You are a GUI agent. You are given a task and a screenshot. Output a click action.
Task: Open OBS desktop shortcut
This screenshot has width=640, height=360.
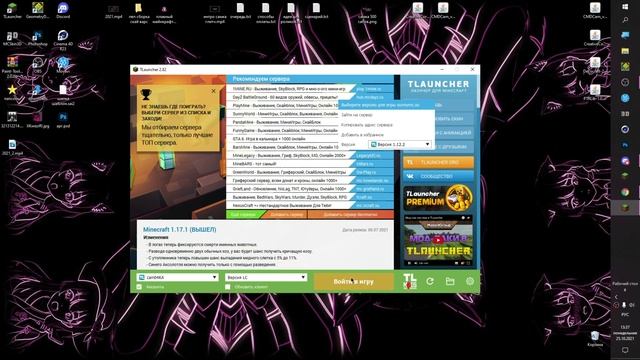38,65
